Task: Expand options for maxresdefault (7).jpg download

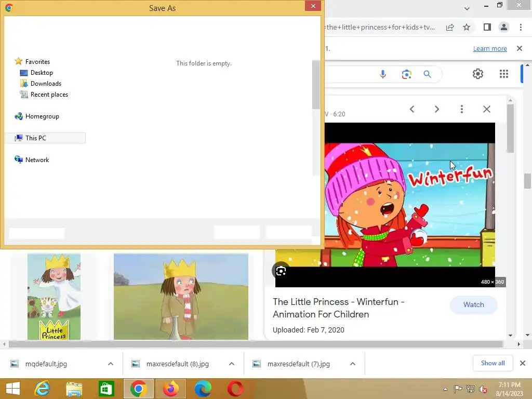Action: coord(353,364)
